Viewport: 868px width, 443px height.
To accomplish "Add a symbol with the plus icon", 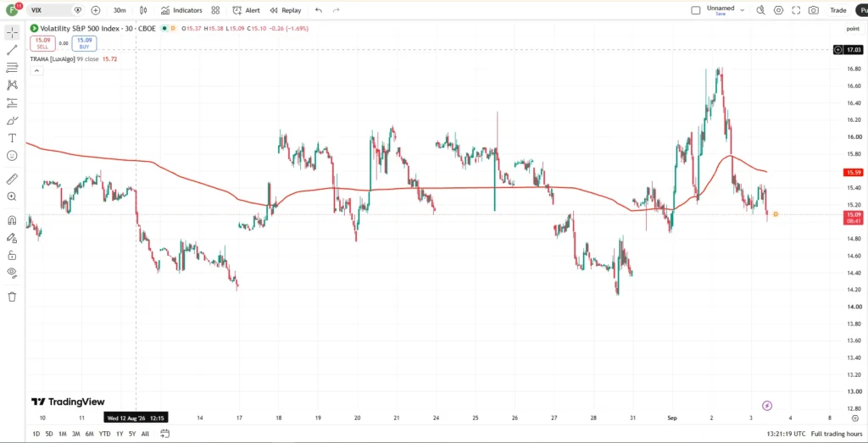I will 96,10.
